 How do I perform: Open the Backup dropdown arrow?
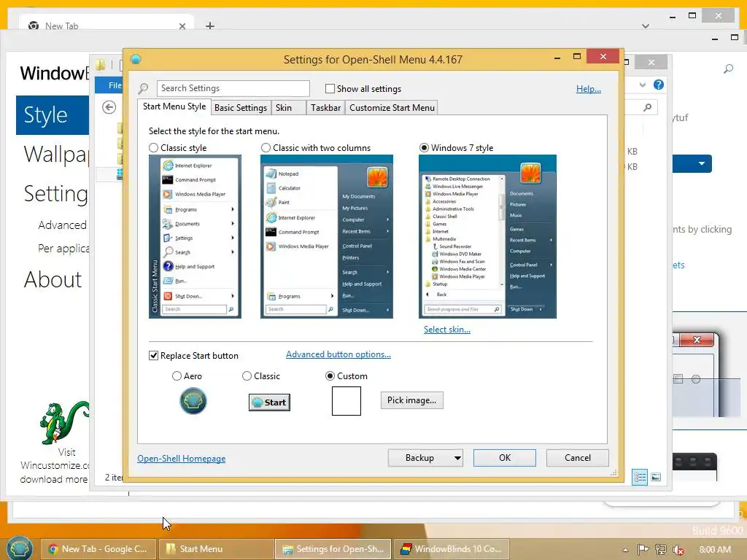457,458
